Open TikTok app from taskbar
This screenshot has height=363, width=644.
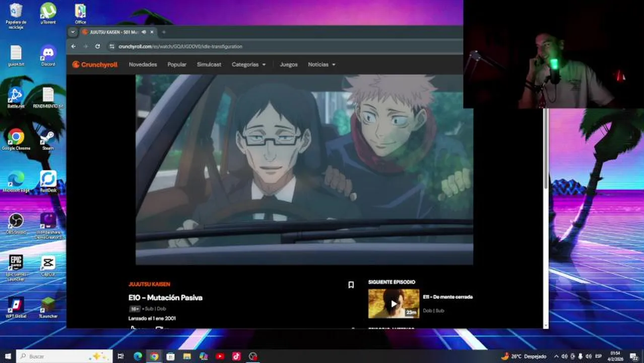tap(236, 356)
